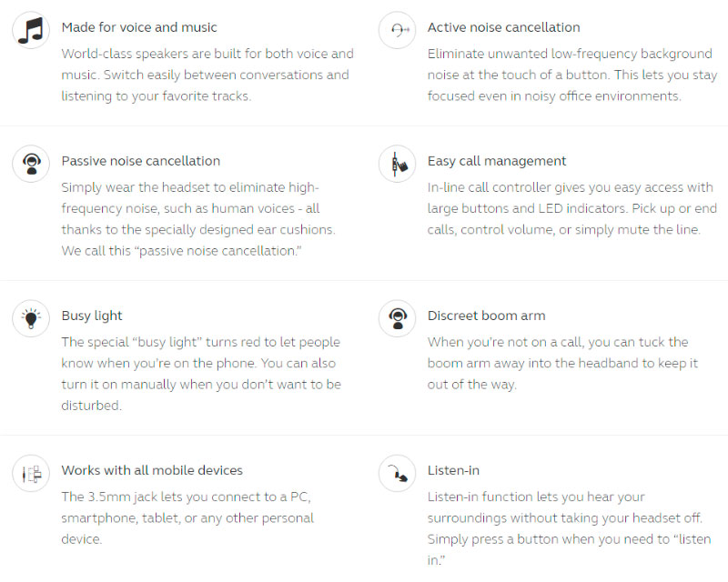Click the Discreet boom arm heading

pyautogui.click(x=486, y=316)
